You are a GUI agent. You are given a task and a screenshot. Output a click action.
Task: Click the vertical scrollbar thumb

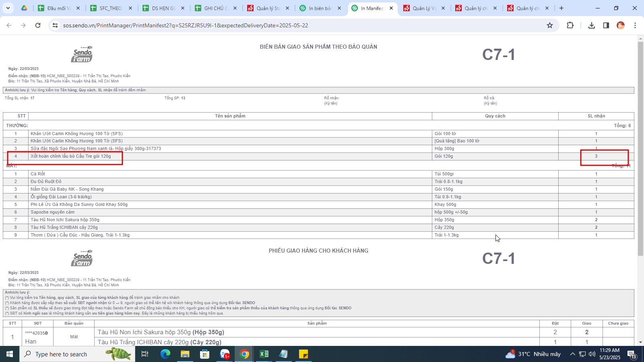click(640, 149)
